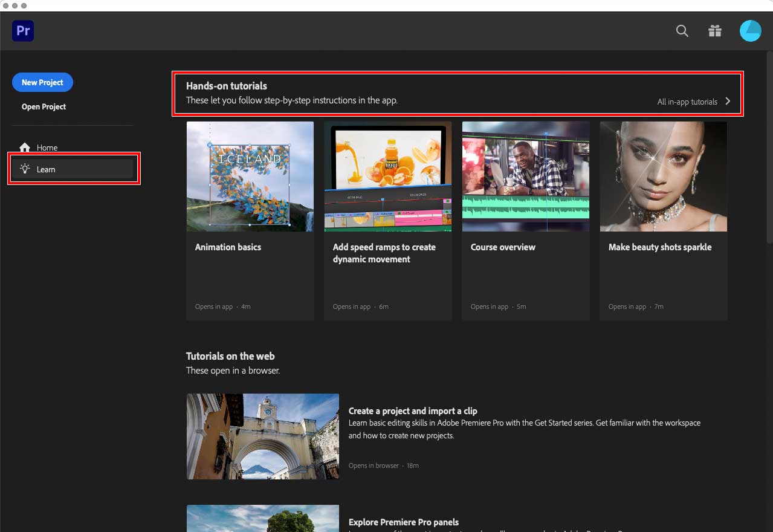
Task: Select Learn in the left sidebar
Action: (46, 169)
